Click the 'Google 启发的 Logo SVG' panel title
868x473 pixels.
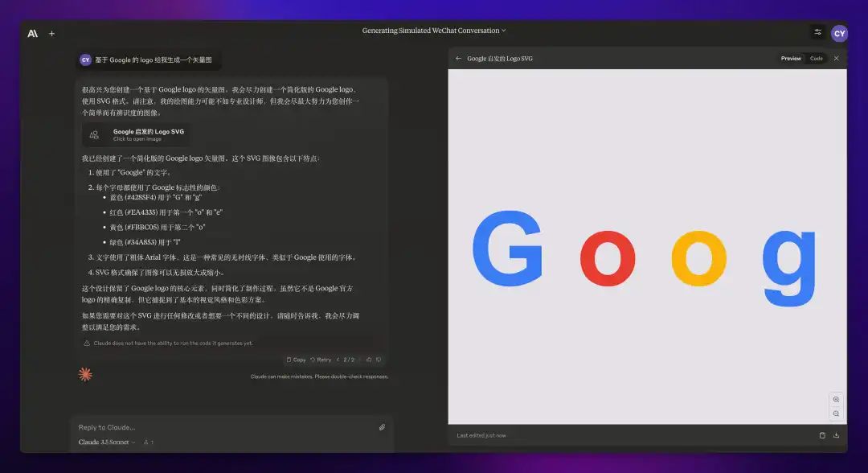tap(500, 58)
